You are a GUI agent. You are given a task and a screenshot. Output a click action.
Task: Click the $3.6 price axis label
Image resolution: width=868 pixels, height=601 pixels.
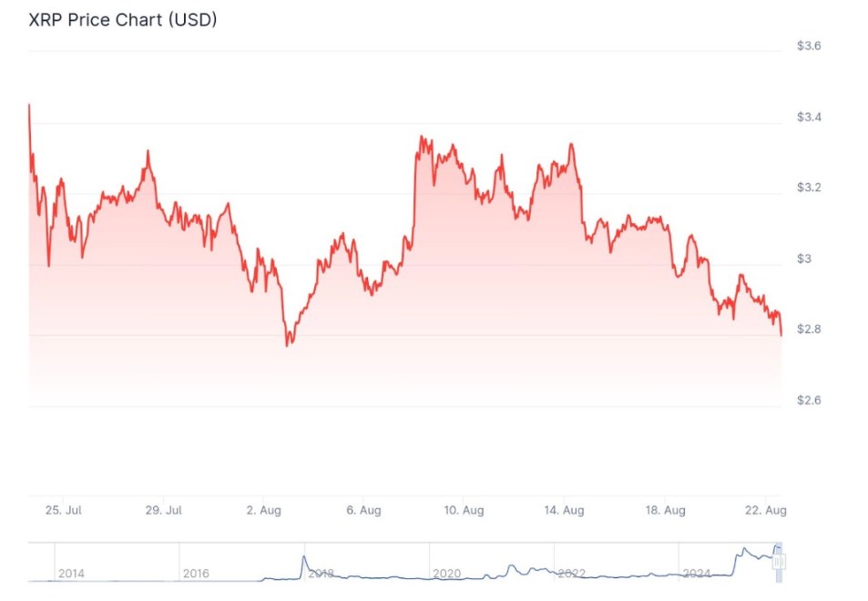coord(809,46)
